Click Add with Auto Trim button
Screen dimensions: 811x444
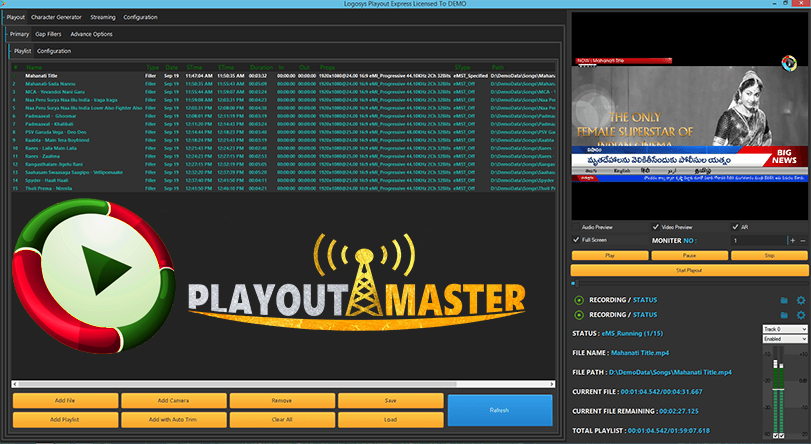point(173,420)
